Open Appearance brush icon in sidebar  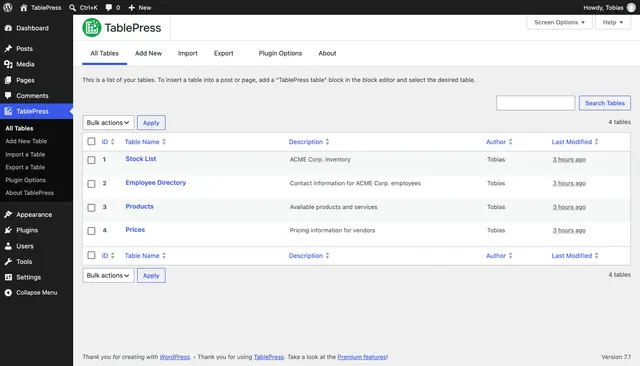tap(8, 214)
